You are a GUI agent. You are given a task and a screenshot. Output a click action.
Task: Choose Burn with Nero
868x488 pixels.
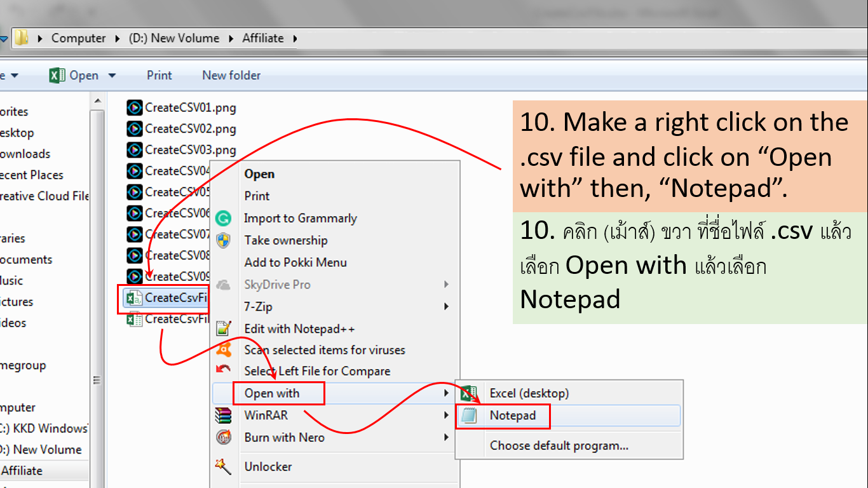point(284,437)
